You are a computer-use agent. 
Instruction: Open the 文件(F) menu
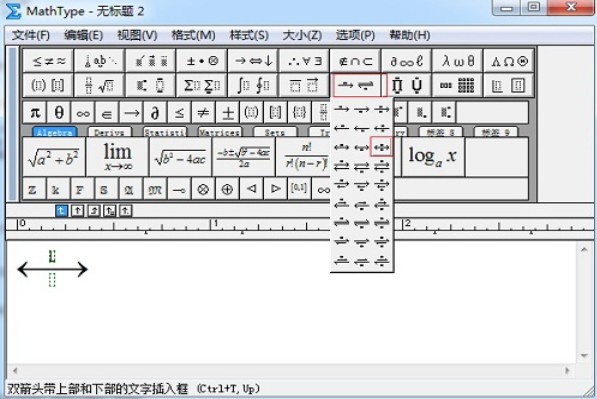coord(30,35)
